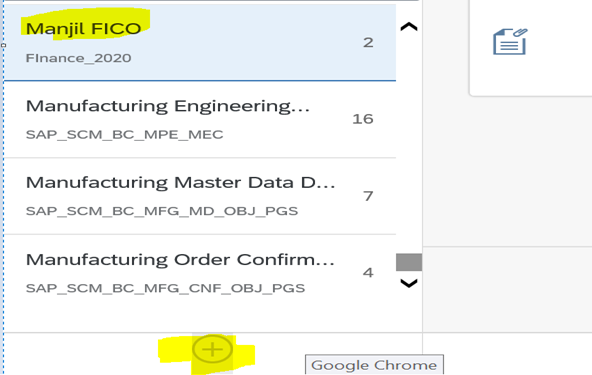Image resolution: width=592 pixels, height=375 pixels.
Task: Click the small handle on left dotted border
Action: coord(4,45)
